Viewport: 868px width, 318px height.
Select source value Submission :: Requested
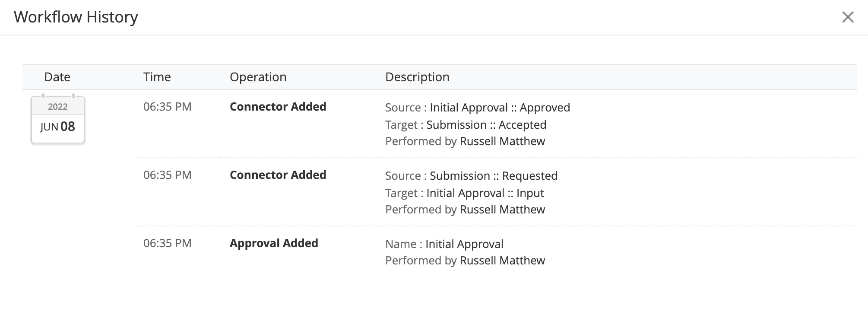494,176
